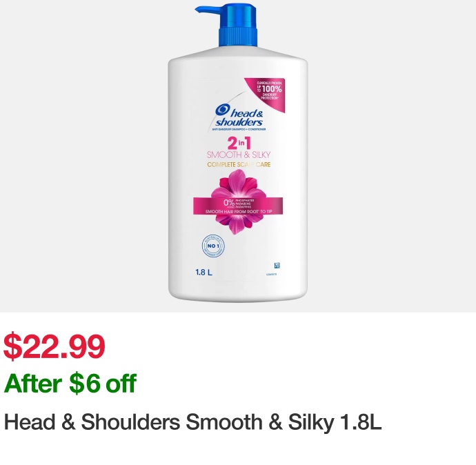Click the head & shoulders logo on the bottle
The height and width of the screenshot is (465, 476).
[239, 116]
